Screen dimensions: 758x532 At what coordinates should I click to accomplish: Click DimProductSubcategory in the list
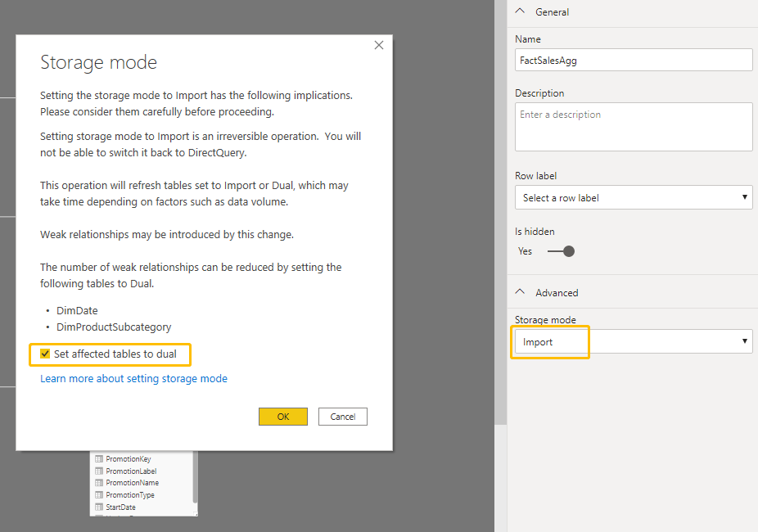coord(114,327)
